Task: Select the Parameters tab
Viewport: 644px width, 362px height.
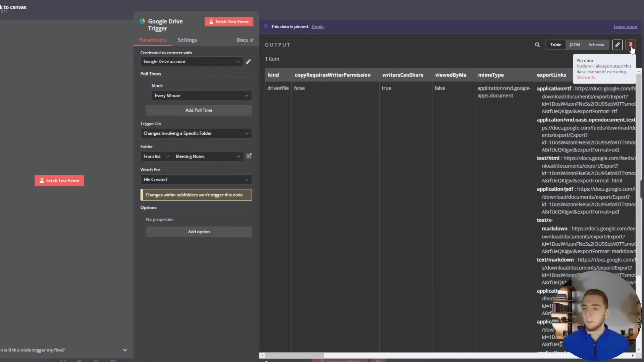Action: [x=153, y=40]
